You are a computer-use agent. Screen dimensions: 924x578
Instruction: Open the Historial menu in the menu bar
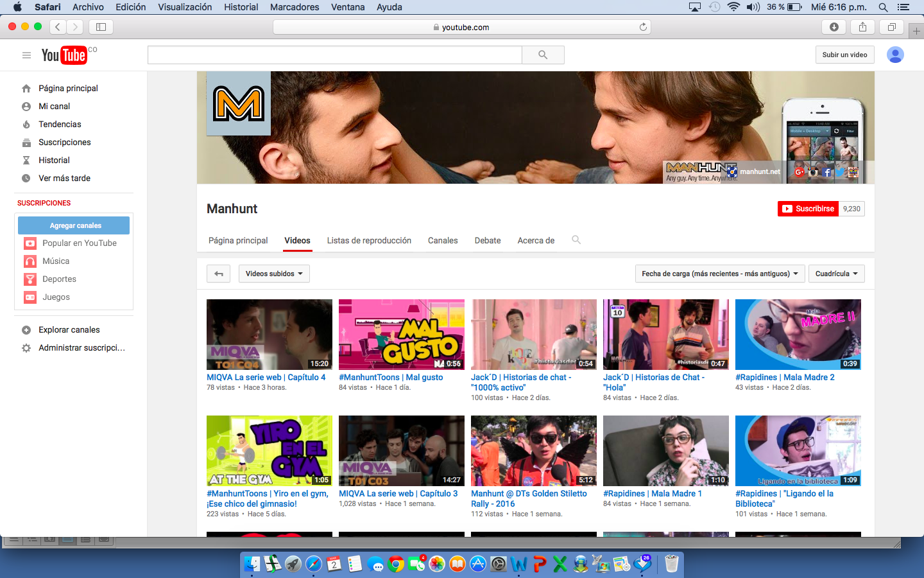point(241,7)
